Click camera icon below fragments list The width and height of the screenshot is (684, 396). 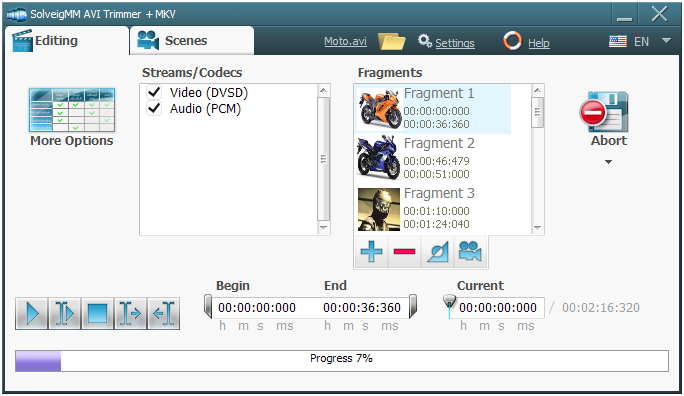(470, 252)
